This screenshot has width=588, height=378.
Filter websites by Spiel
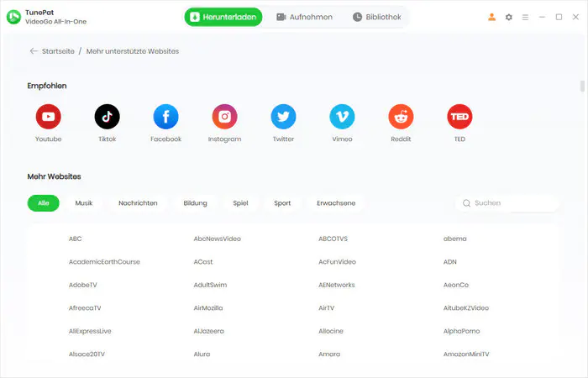tap(240, 203)
